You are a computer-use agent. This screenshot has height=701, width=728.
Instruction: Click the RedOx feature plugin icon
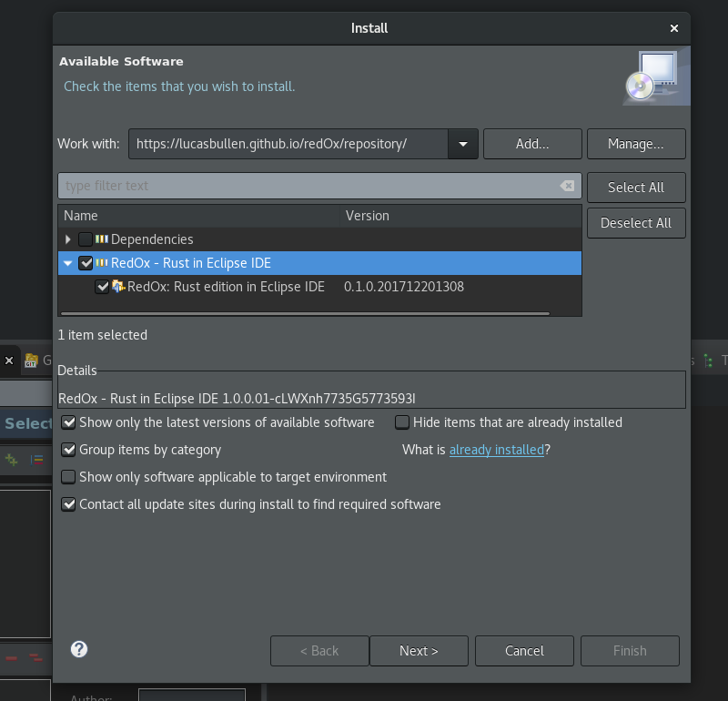118,287
